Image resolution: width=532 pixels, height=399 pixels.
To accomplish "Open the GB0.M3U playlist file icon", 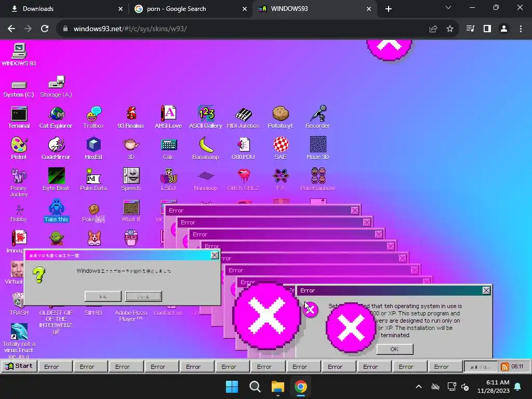I will point(243,149).
